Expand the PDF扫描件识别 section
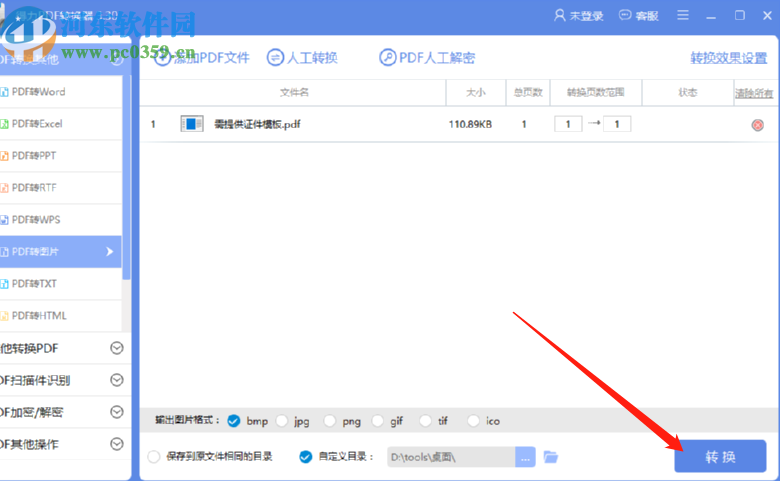The width and height of the screenshot is (780, 481). 116,380
